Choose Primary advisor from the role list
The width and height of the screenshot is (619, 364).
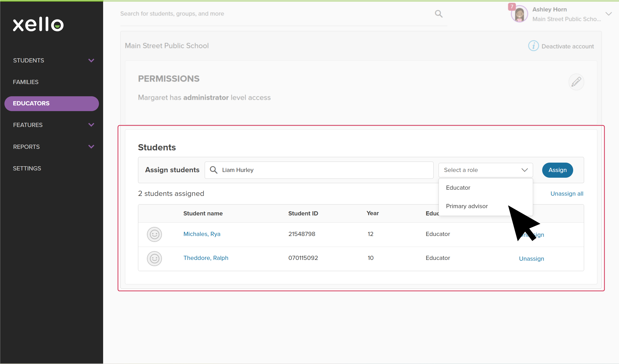pos(467,206)
